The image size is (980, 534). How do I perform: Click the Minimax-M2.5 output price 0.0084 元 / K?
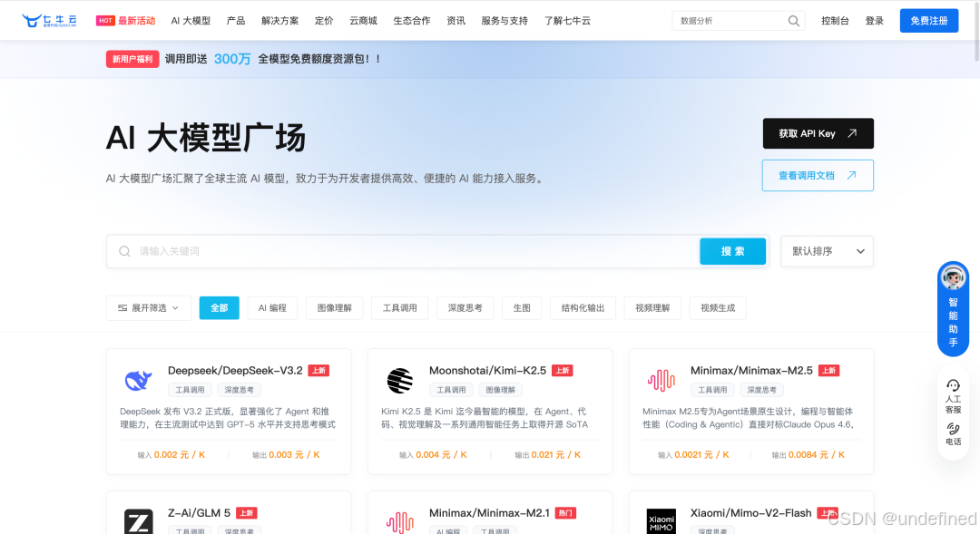click(817, 455)
